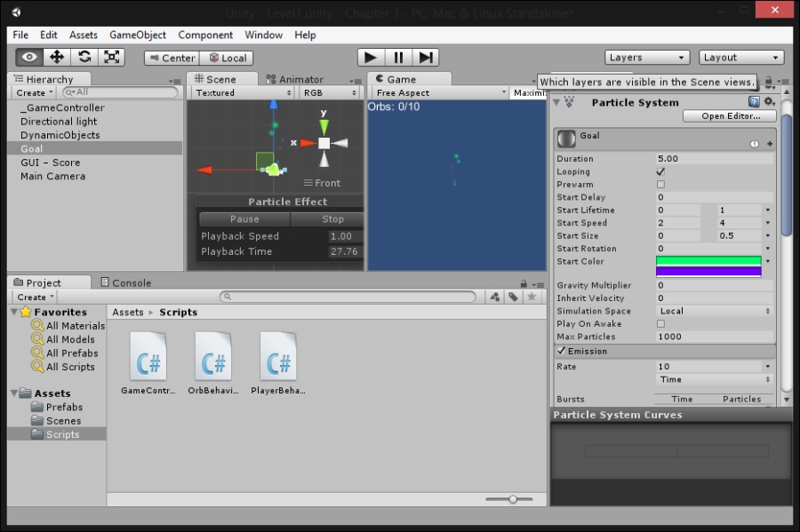Click the star icon to save the search
Viewport: 800px width, 532px height.
532,297
